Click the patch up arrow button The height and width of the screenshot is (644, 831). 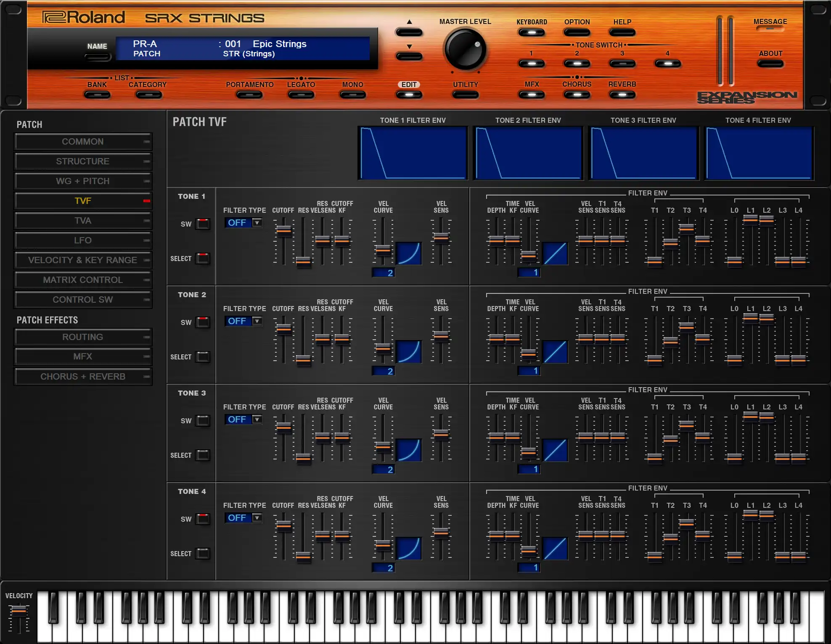[409, 32]
